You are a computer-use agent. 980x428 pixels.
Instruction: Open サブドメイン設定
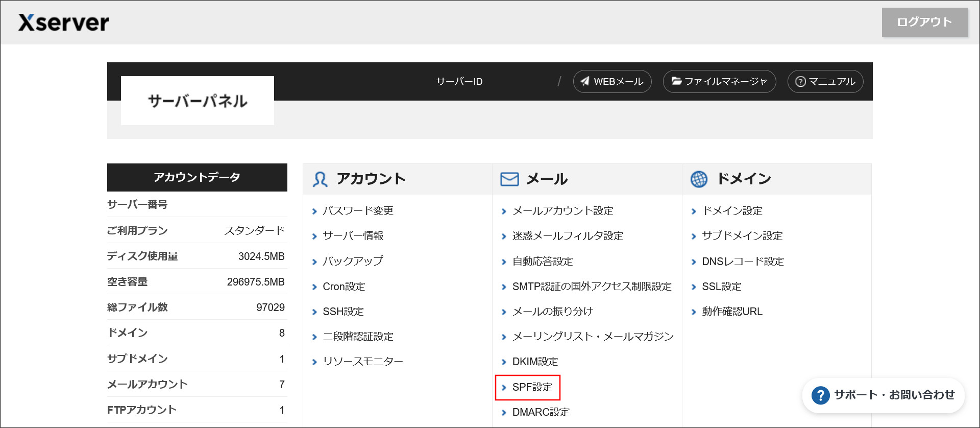click(742, 236)
